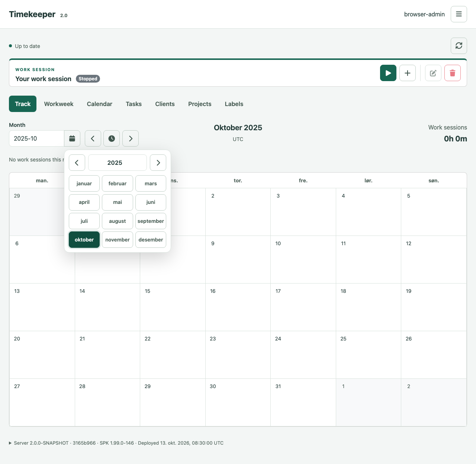Click the selected oktober month button
The width and height of the screenshot is (476, 464).
click(x=84, y=240)
